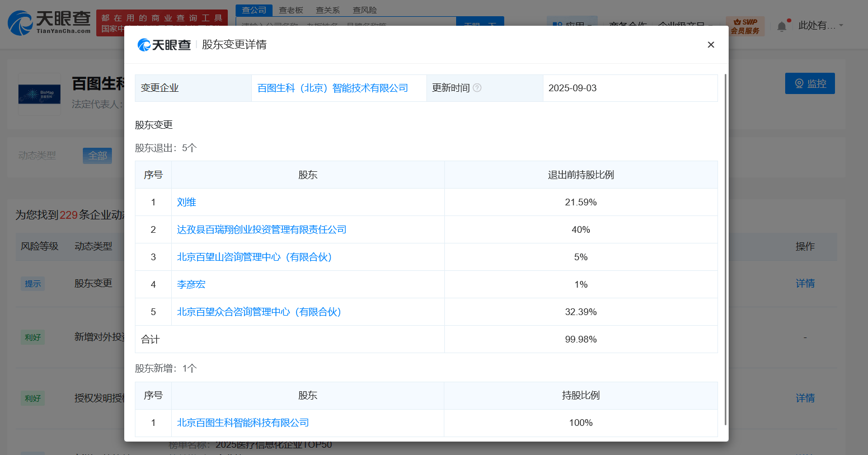Open shareholder 刘维 link
Screen dimensions: 868x455
coord(186,203)
